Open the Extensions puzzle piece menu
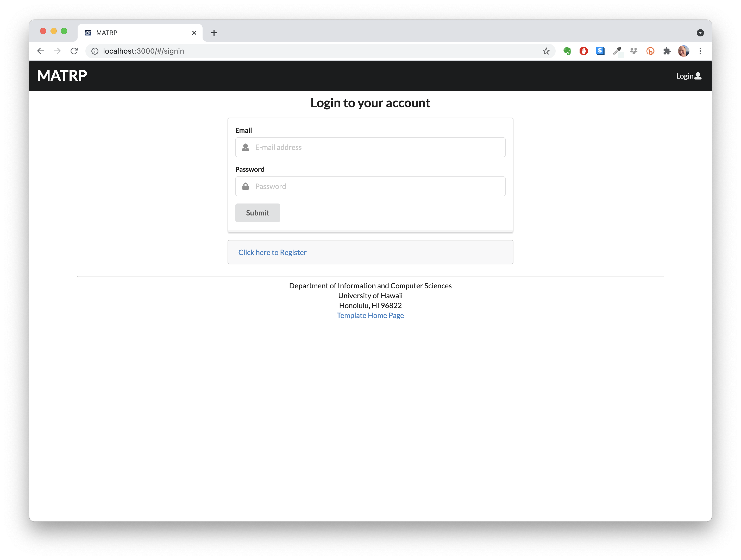741x560 pixels. 667,51
